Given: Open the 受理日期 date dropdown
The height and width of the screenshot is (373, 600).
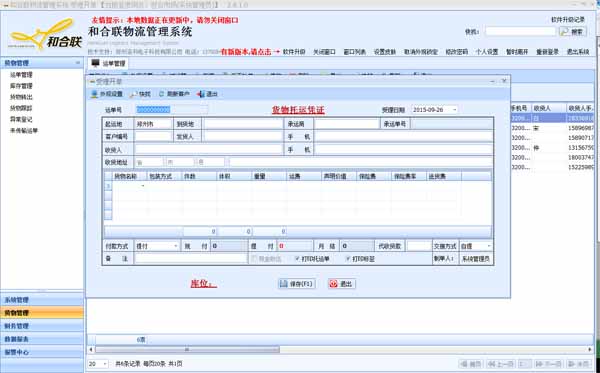Looking at the screenshot, I should point(454,110).
